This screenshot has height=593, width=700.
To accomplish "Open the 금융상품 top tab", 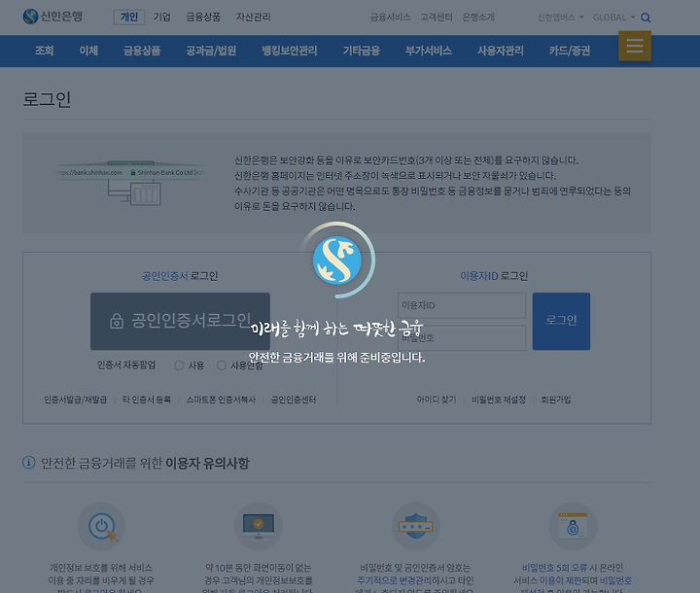I will tap(203, 17).
